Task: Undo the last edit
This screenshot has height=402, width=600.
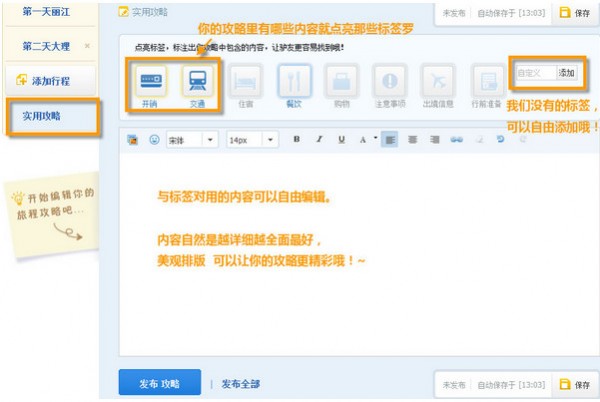Action: point(500,139)
